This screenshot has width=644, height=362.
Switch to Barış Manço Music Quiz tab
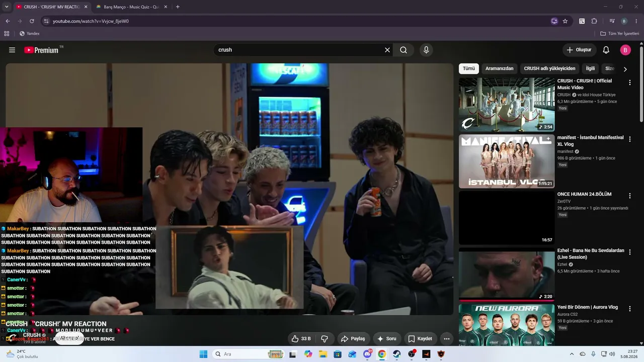tap(130, 7)
